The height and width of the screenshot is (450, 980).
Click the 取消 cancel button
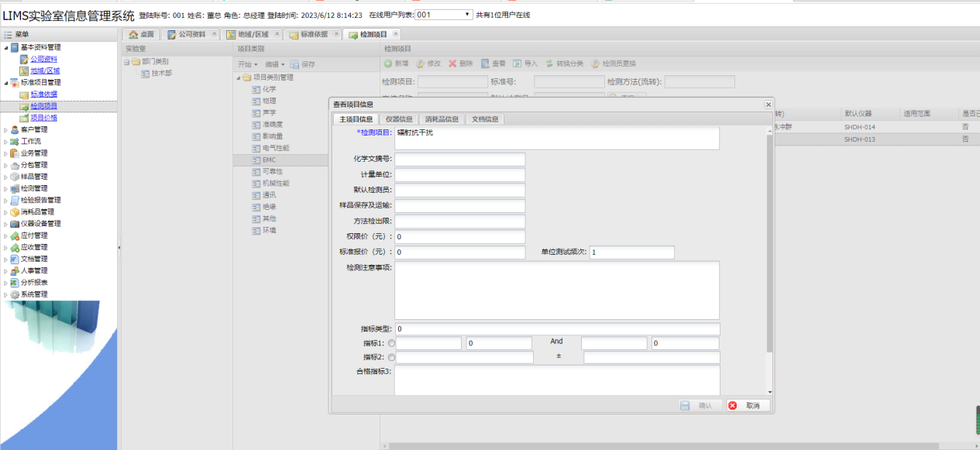747,406
